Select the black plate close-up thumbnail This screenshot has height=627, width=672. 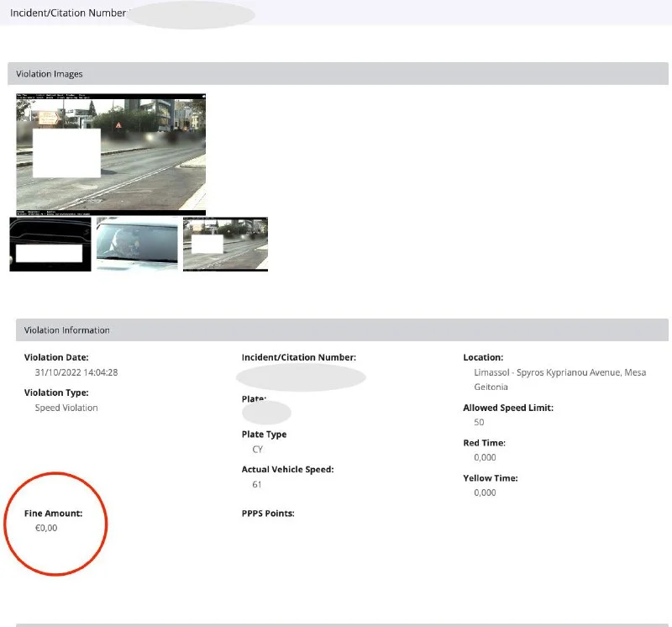[50, 245]
